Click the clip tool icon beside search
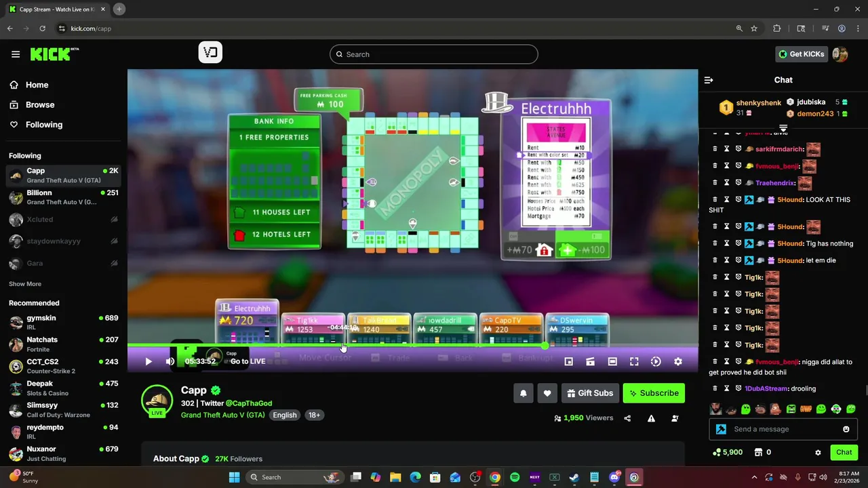The width and height of the screenshot is (868, 488). click(210, 53)
